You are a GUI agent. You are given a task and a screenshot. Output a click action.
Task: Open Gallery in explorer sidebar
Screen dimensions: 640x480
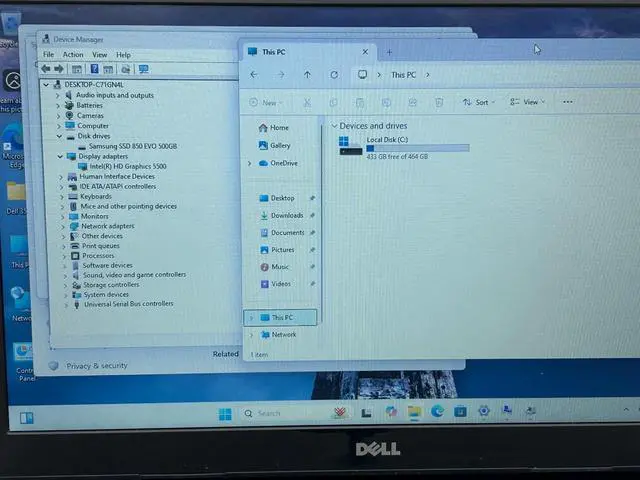tap(274, 145)
